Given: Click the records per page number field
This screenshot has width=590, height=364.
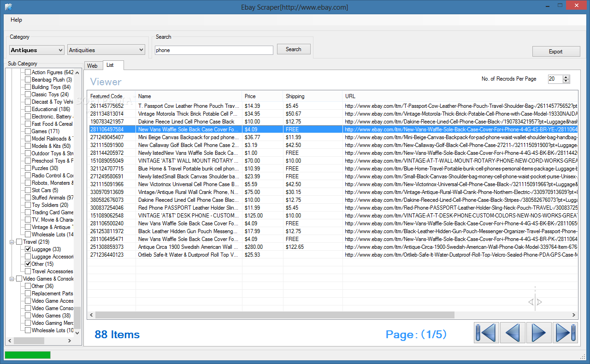Looking at the screenshot, I should click(x=555, y=79).
